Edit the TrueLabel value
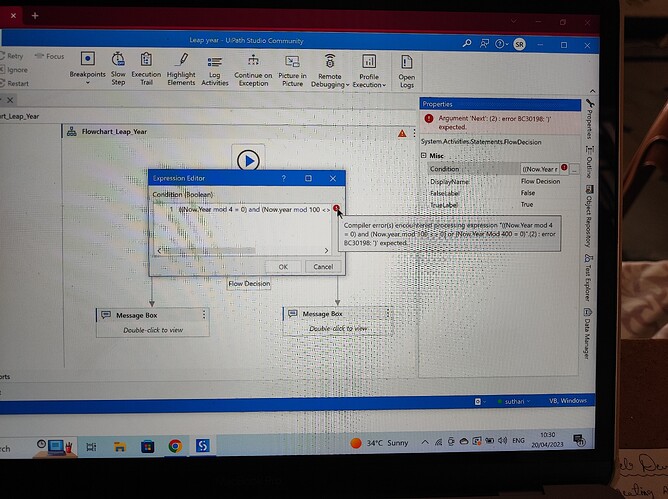 click(527, 204)
